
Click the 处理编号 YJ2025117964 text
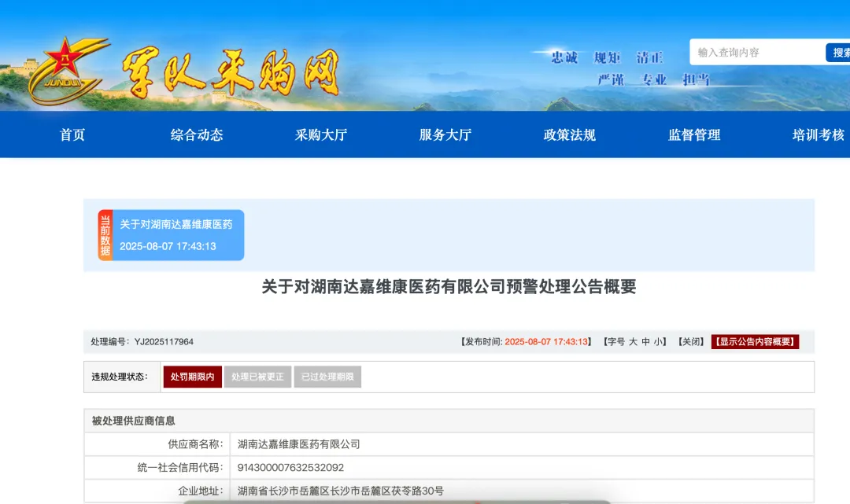click(142, 341)
